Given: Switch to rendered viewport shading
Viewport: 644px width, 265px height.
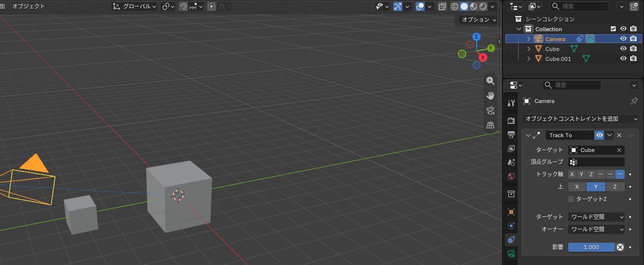Looking at the screenshot, I should click(483, 6).
